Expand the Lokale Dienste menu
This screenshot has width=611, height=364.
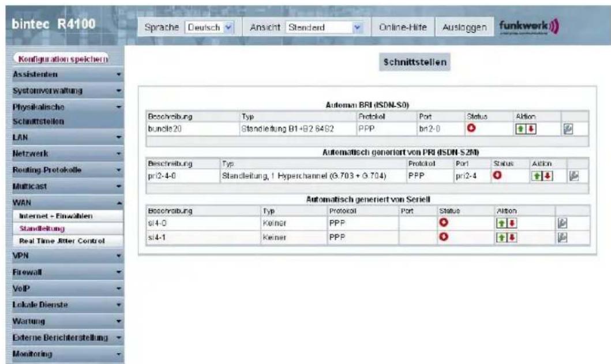68,305
